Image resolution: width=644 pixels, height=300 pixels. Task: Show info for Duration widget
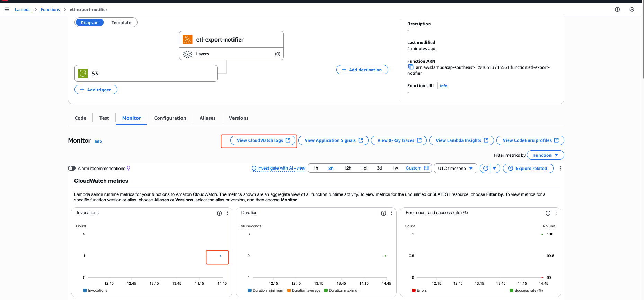[383, 213]
